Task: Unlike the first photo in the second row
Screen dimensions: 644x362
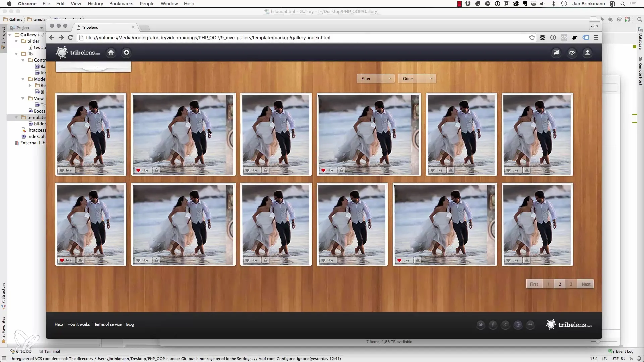Action: 66,260
